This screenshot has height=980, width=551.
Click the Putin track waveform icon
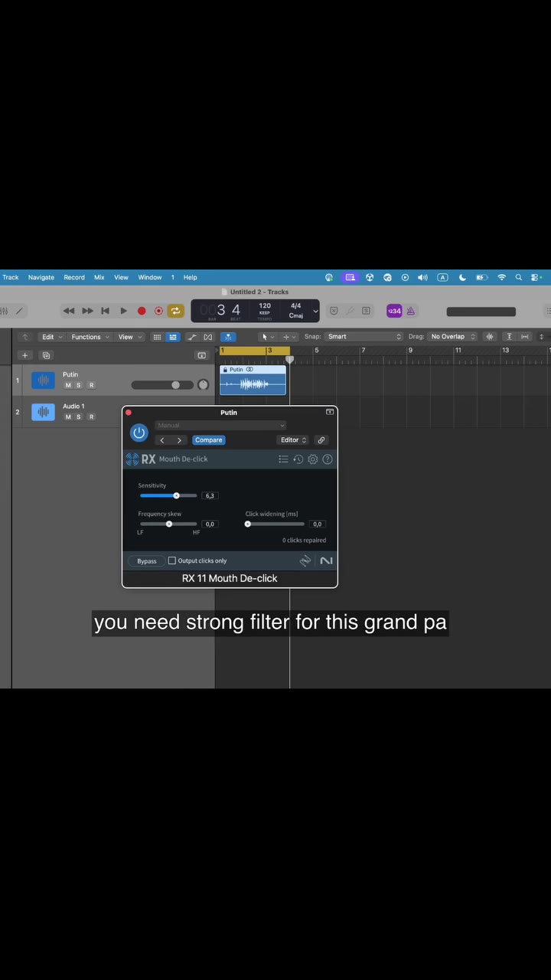coord(43,380)
